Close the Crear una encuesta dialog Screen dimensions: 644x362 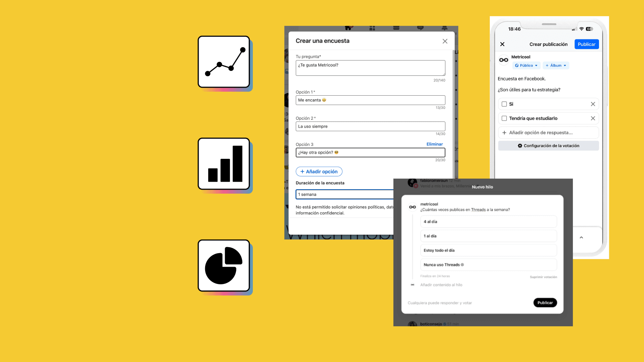click(445, 41)
